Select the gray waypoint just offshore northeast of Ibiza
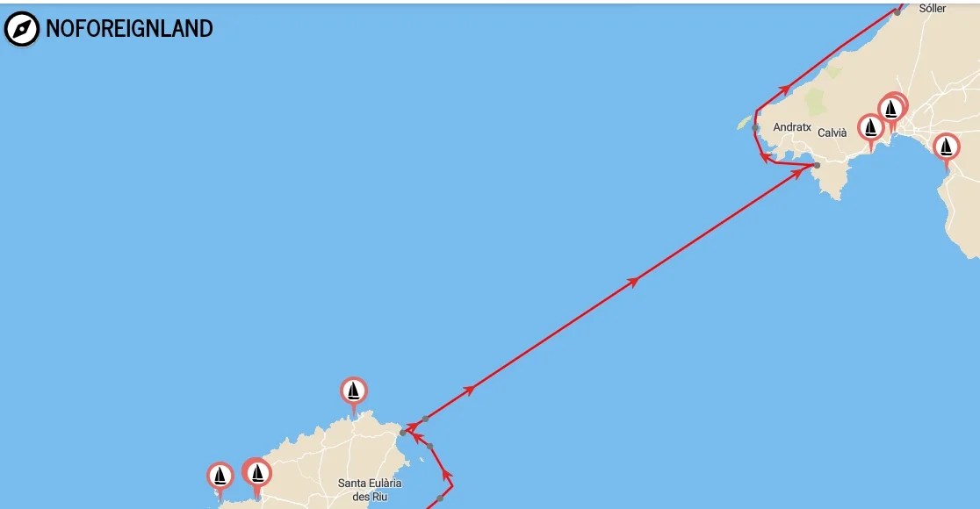The image size is (980, 509). (x=426, y=419)
